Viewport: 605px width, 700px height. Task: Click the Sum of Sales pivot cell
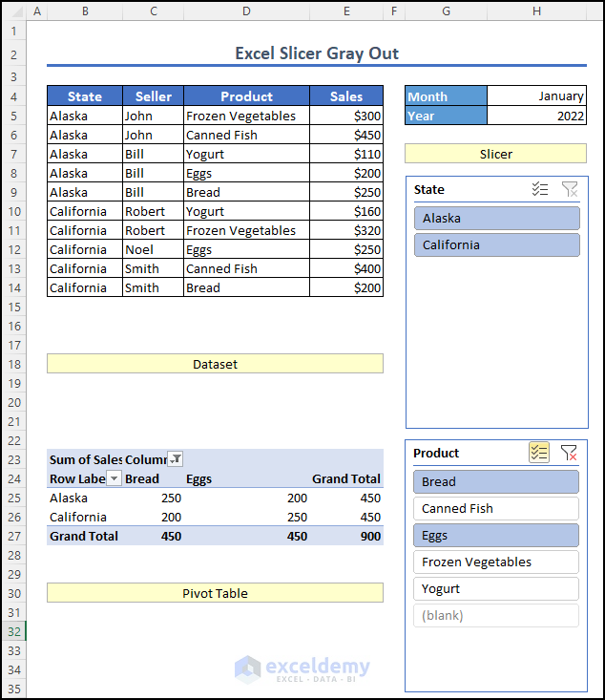(x=85, y=459)
